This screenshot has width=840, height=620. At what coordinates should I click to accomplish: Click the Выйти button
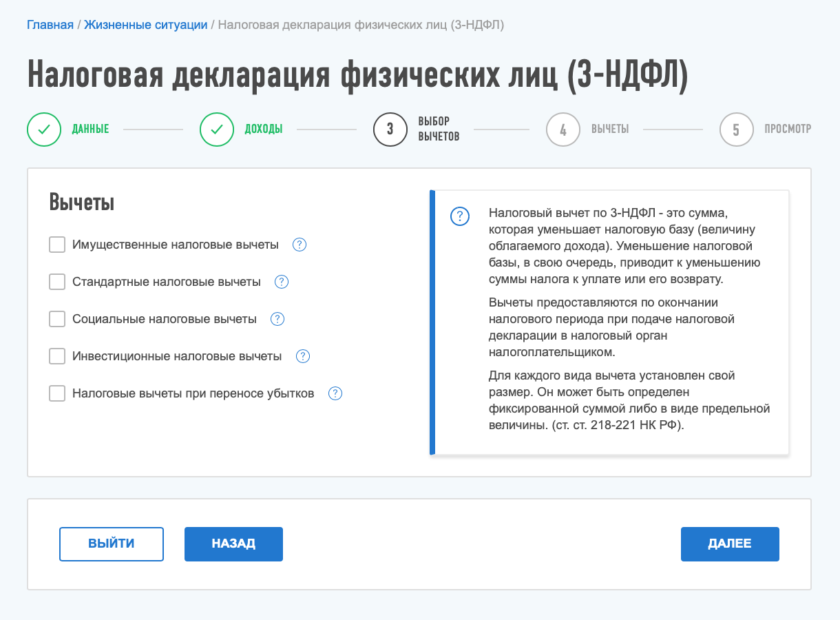[x=112, y=544]
